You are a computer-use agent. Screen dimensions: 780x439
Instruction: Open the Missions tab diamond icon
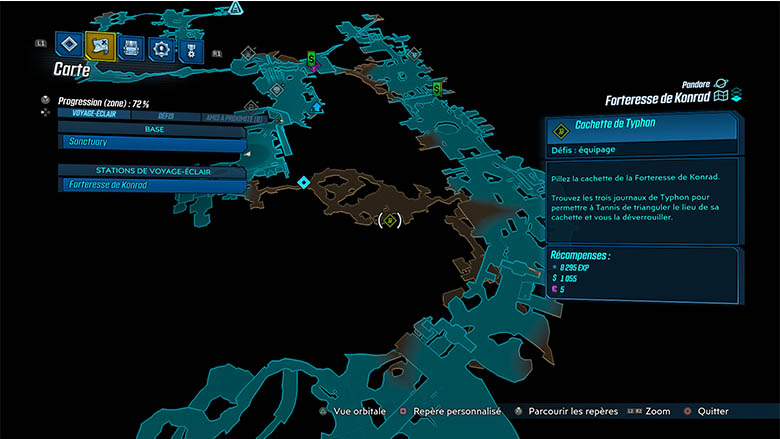point(68,44)
